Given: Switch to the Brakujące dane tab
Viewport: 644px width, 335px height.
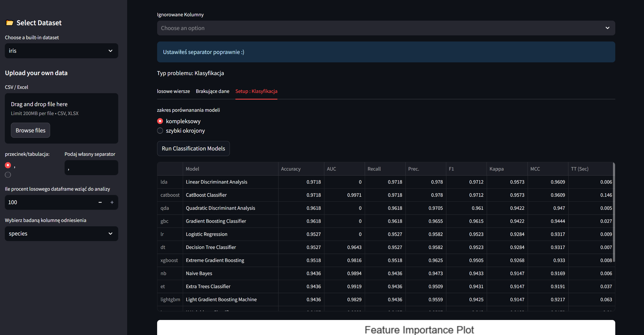Looking at the screenshot, I should 212,91.
